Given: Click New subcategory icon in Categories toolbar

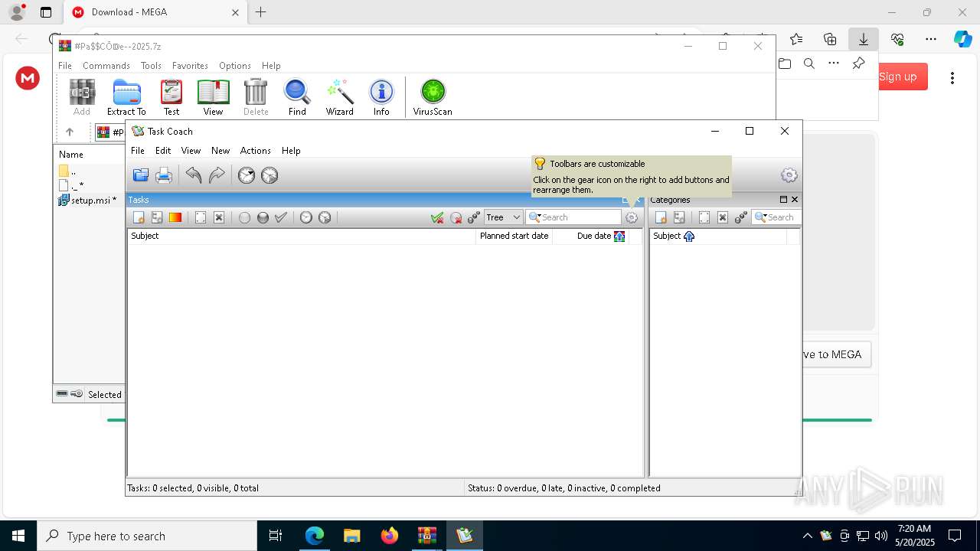Looking at the screenshot, I should click(679, 217).
